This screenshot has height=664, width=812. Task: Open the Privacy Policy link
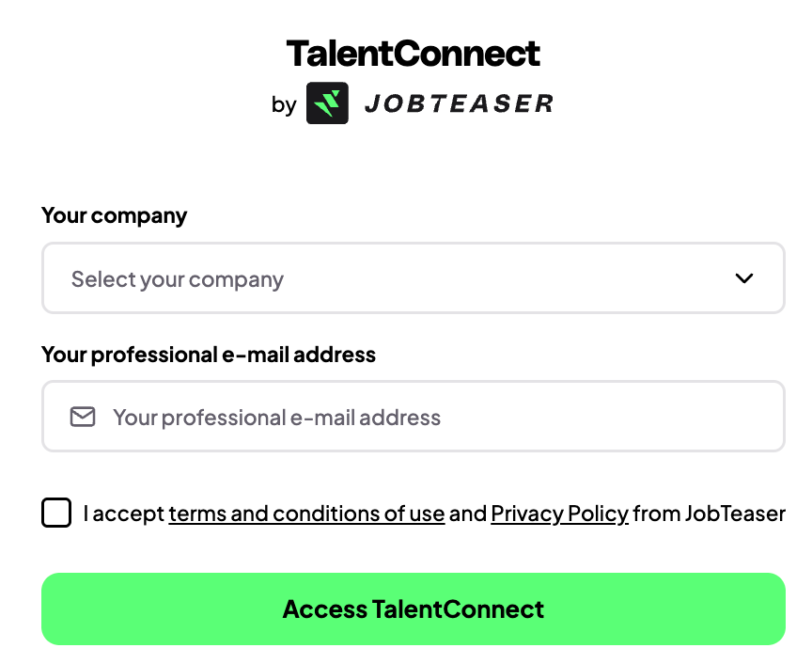pyautogui.click(x=559, y=514)
